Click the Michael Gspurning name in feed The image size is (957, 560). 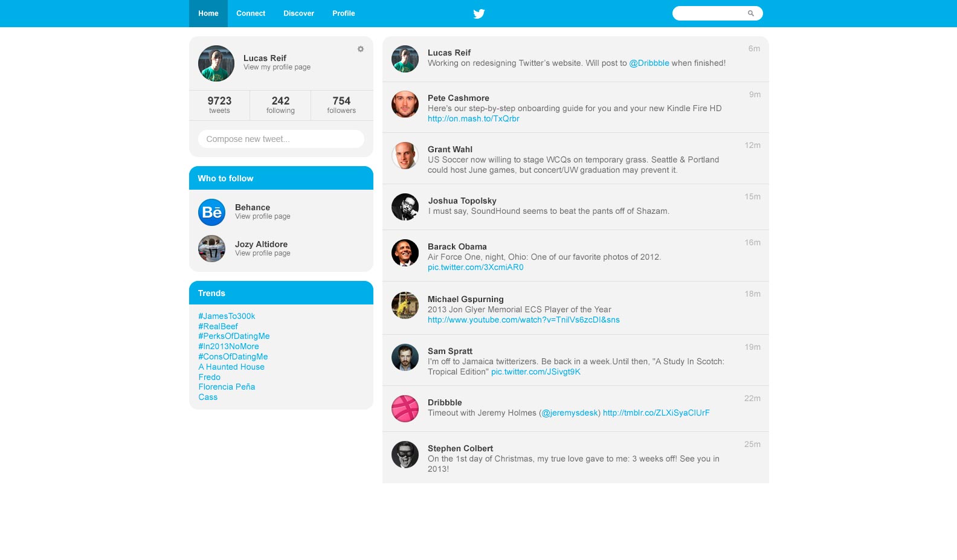466,299
